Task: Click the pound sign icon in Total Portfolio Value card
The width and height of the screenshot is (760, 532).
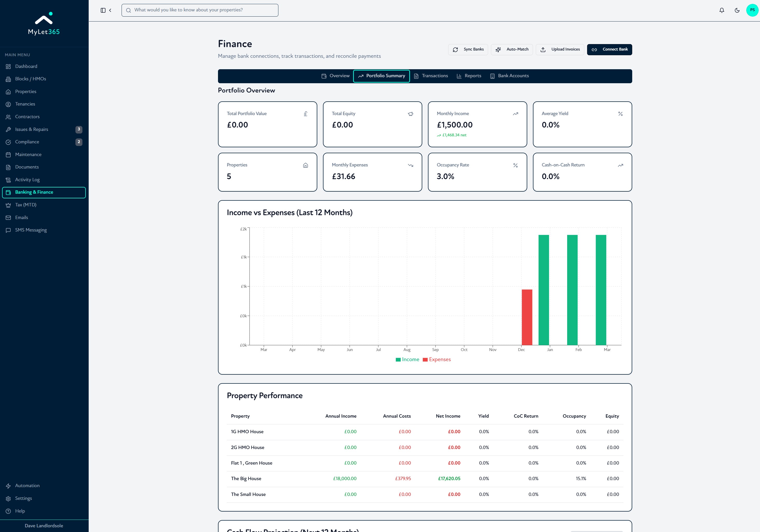Action: click(x=306, y=114)
